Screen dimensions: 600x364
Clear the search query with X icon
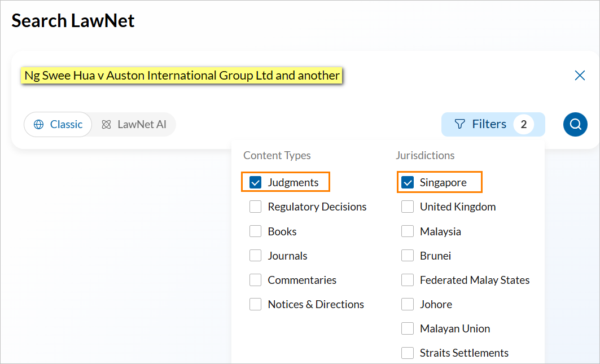click(x=580, y=76)
